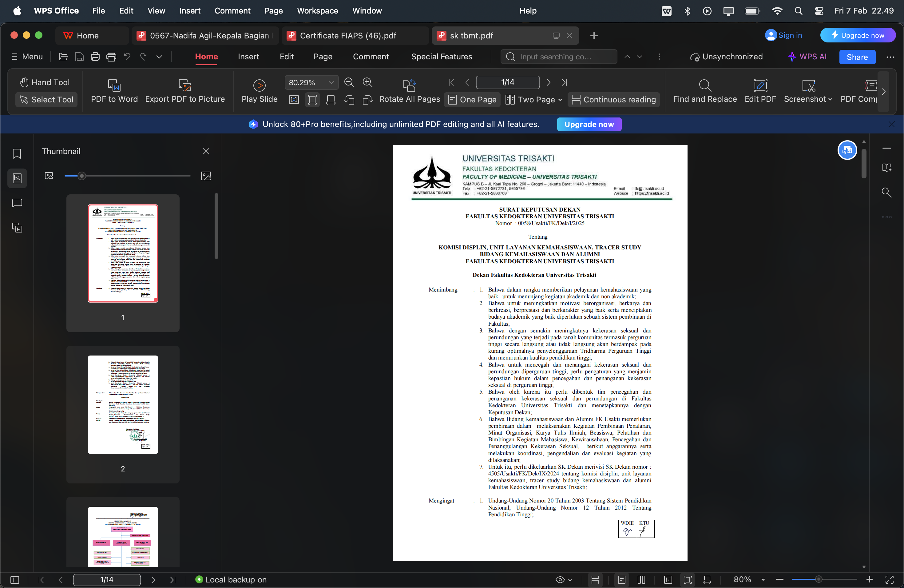Viewport: 904px width, 588px height.
Task: Select page 2 thumbnail
Action: [x=123, y=404]
